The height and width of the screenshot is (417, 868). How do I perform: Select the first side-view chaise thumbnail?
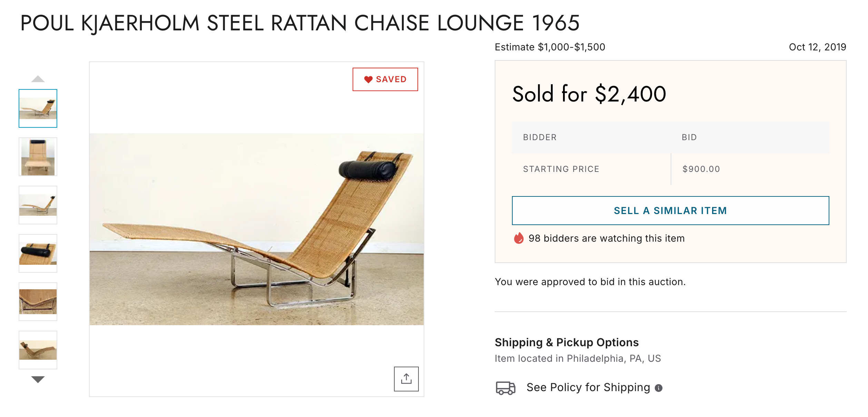tap(38, 108)
